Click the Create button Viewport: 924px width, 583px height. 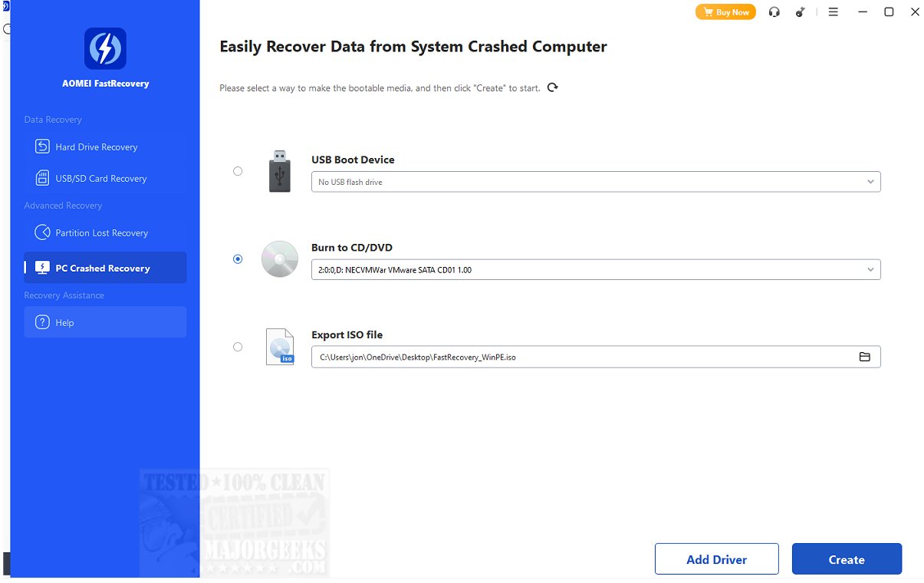coord(847,559)
